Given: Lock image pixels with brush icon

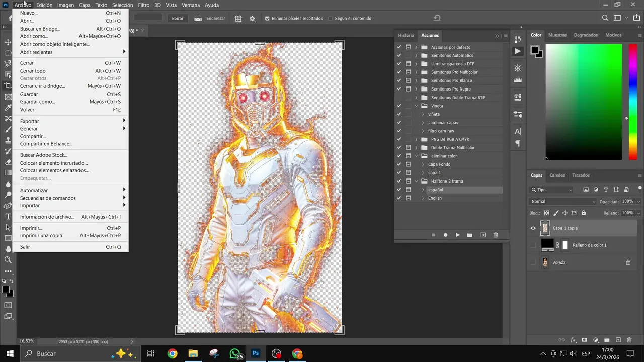Looking at the screenshot, I should pos(556,213).
